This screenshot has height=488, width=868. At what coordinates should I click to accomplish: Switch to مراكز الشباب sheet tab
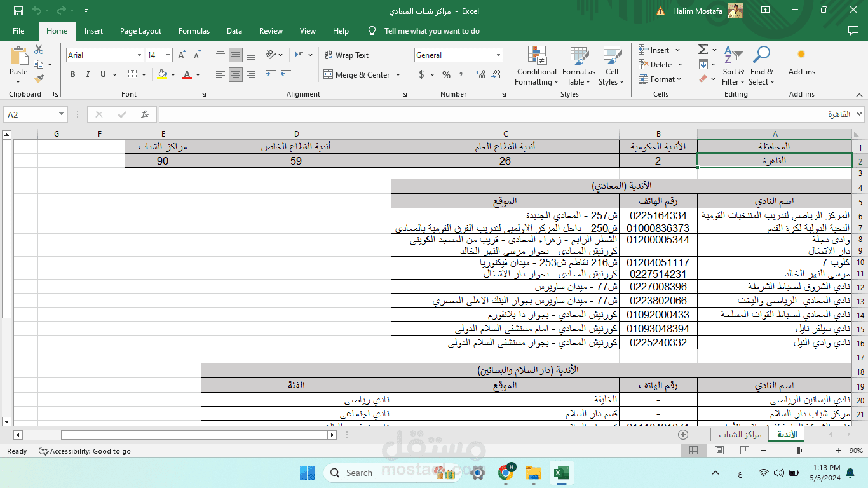[x=740, y=435]
